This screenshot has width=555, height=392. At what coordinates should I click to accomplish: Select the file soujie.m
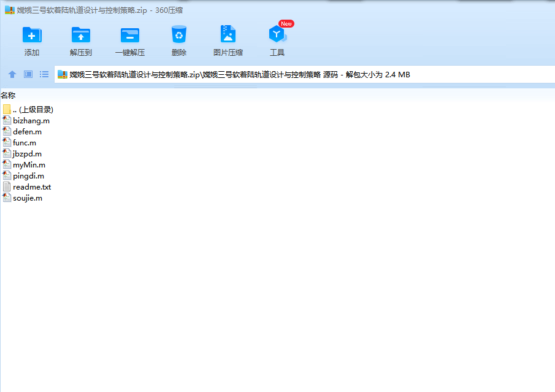(28, 198)
